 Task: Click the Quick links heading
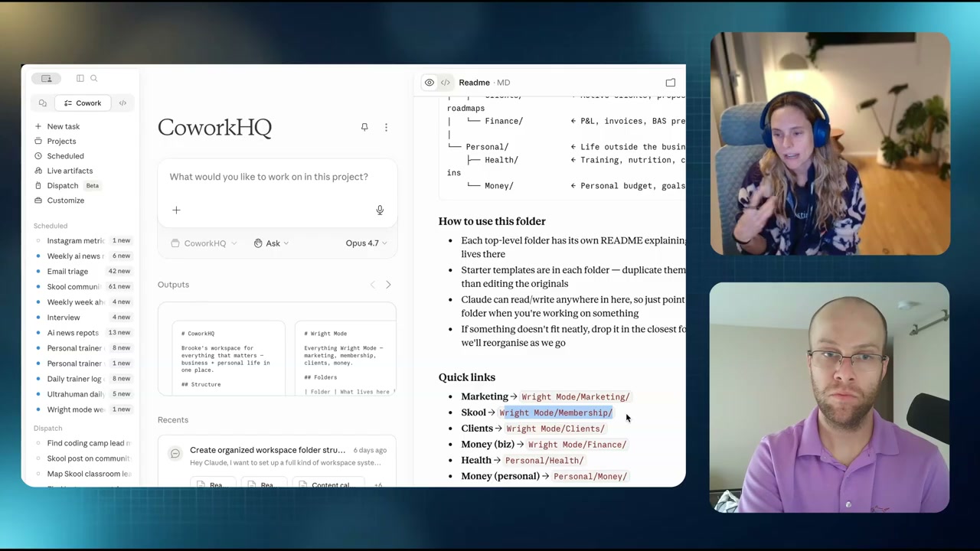(x=467, y=377)
